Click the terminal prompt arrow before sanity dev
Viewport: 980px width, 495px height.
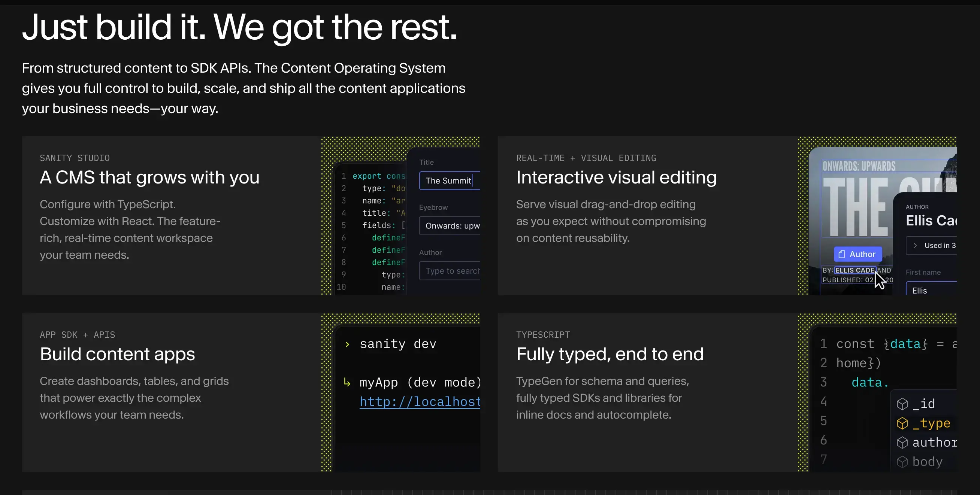pyautogui.click(x=347, y=344)
